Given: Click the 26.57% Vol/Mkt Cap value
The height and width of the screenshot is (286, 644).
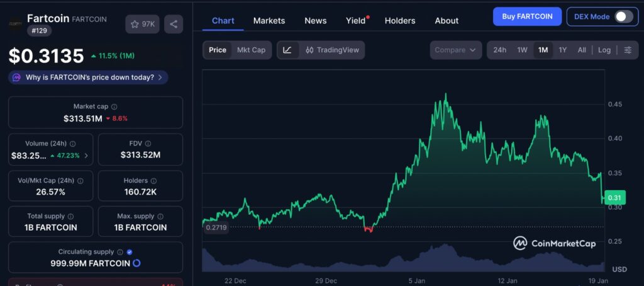Looking at the screenshot, I should tap(51, 192).
